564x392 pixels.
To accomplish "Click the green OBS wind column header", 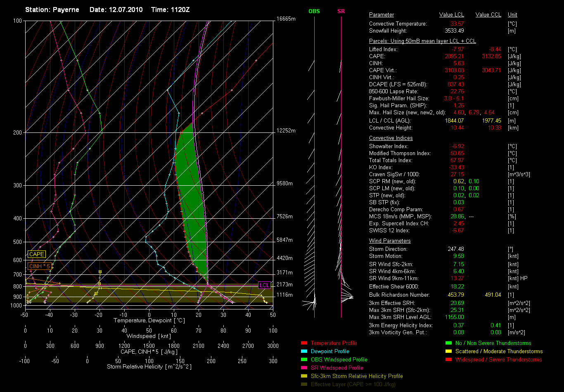I will [x=314, y=11].
